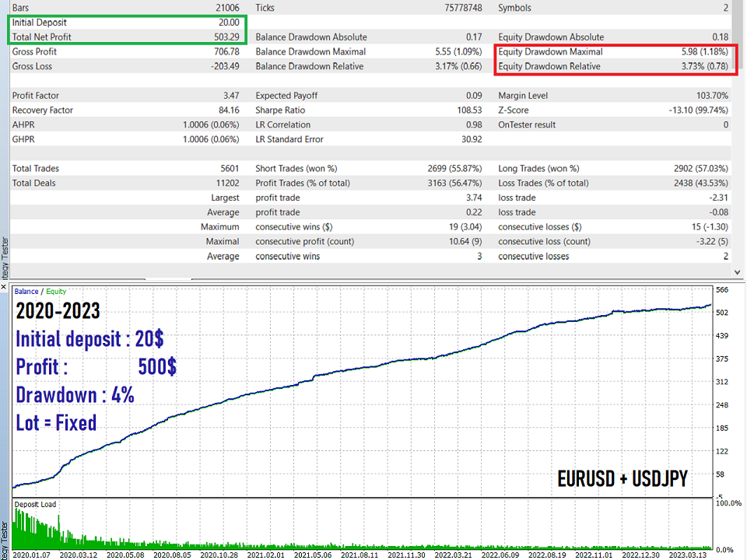This screenshot has height=560, width=747.
Task: Click the Balance Drawdown Maximal value
Action: pyautogui.click(x=458, y=51)
